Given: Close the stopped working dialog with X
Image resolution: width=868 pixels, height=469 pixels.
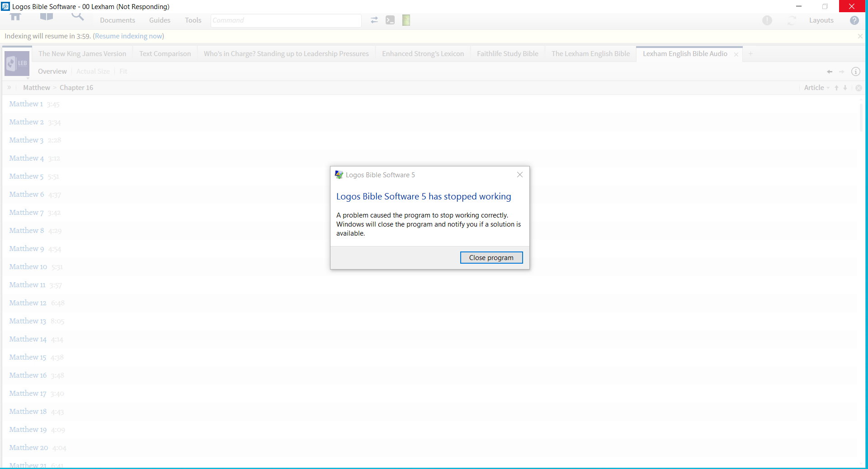Looking at the screenshot, I should (x=520, y=175).
